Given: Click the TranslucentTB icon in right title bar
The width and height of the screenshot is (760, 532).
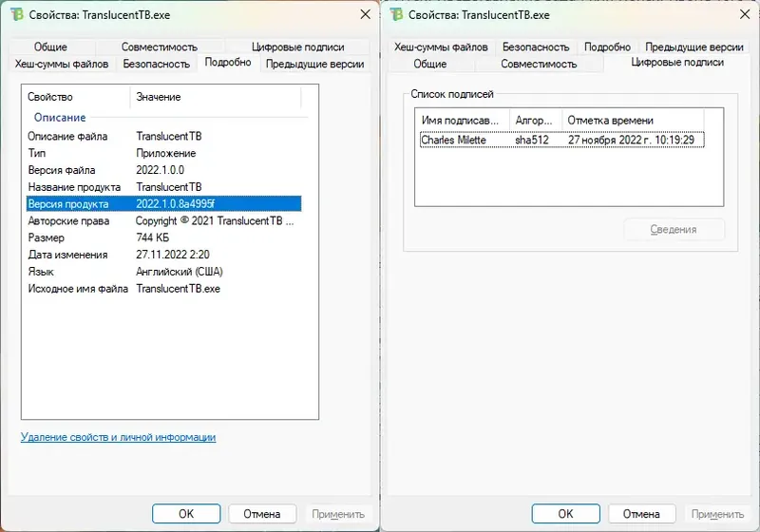Looking at the screenshot, I should click(x=395, y=14).
